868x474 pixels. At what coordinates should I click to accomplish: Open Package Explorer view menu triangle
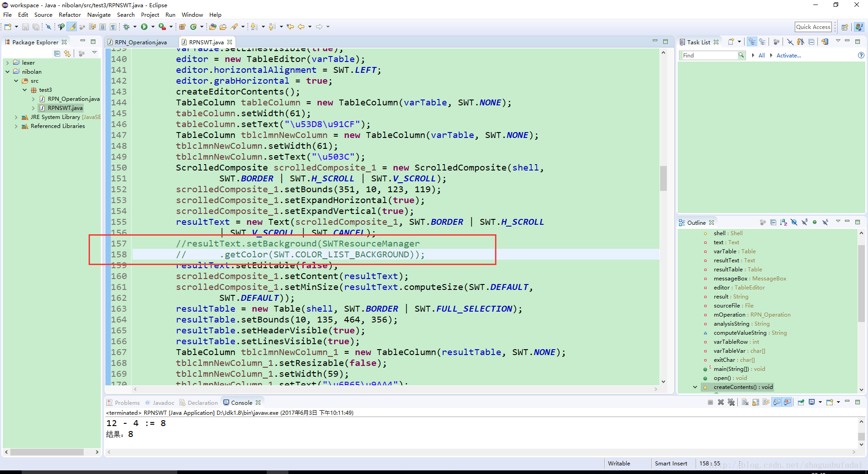tap(94, 53)
